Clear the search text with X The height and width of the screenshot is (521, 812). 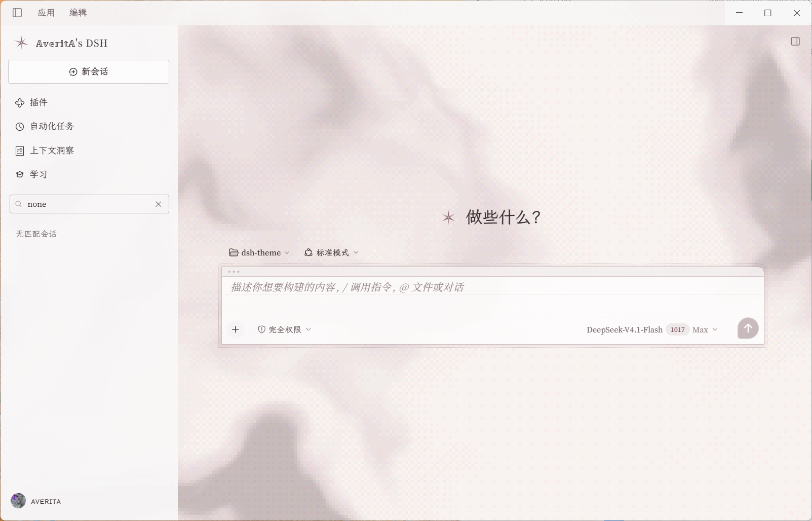(x=159, y=204)
